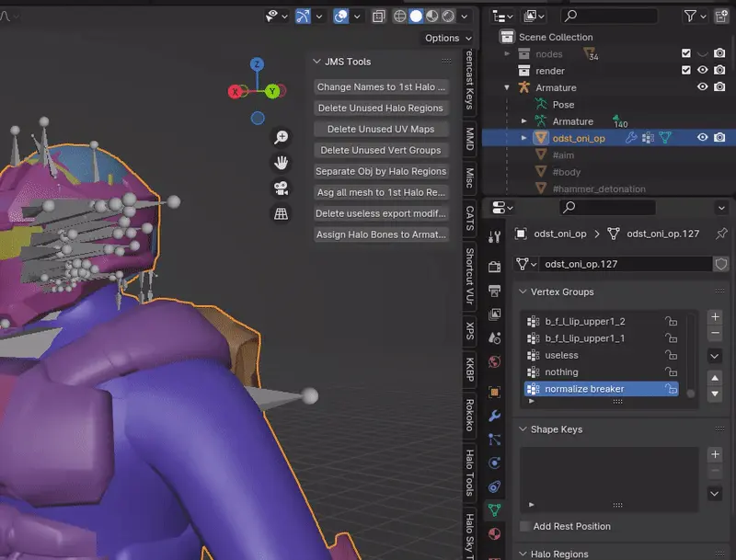Click the modifiers wrench icon on odst_oni_op row
The width and height of the screenshot is (736, 560).
(x=631, y=137)
